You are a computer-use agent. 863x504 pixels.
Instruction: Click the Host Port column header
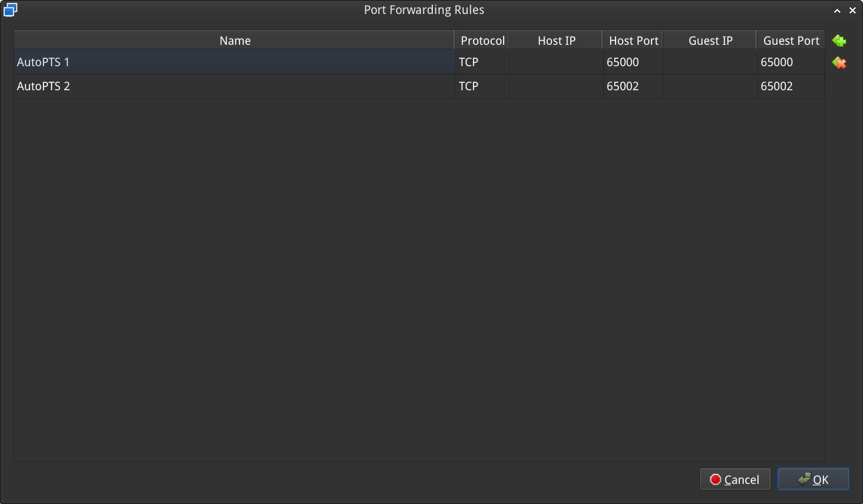[633, 40]
